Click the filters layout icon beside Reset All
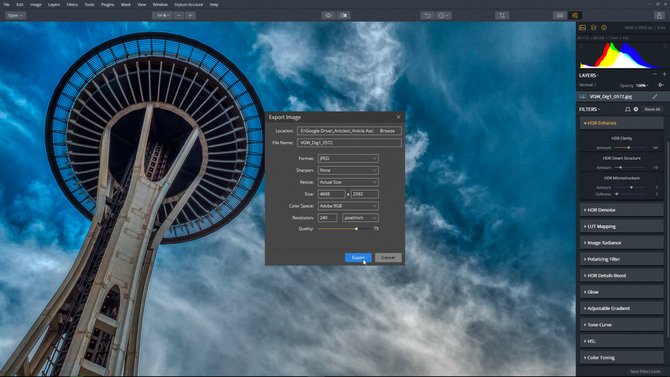The height and width of the screenshot is (377, 670). 627,109
